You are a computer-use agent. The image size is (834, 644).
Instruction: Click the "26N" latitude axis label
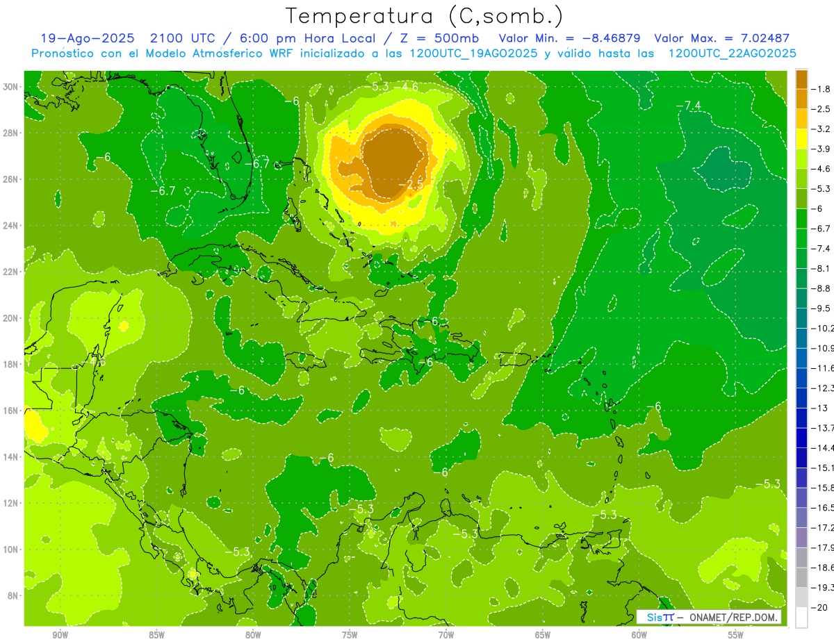pos(10,179)
